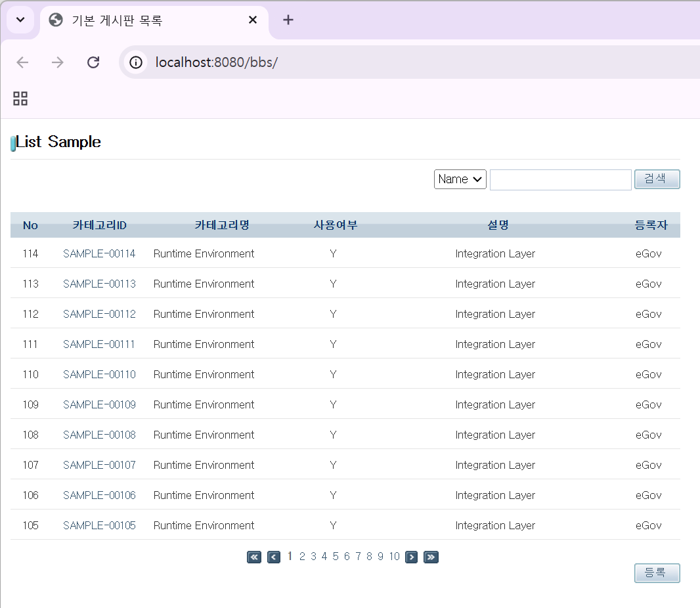Image resolution: width=700 pixels, height=608 pixels.
Task: Open new browser tab with plus
Action: point(288,20)
